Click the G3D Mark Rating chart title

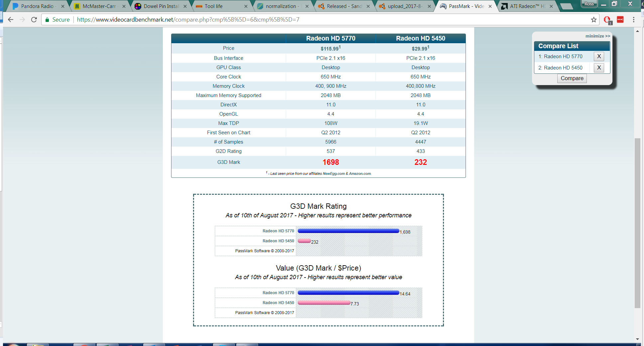coord(318,206)
